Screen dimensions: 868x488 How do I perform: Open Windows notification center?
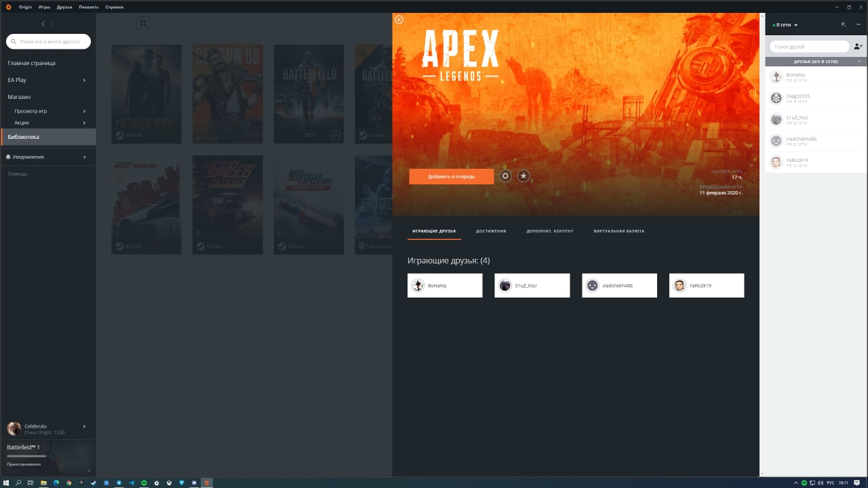(856, 483)
